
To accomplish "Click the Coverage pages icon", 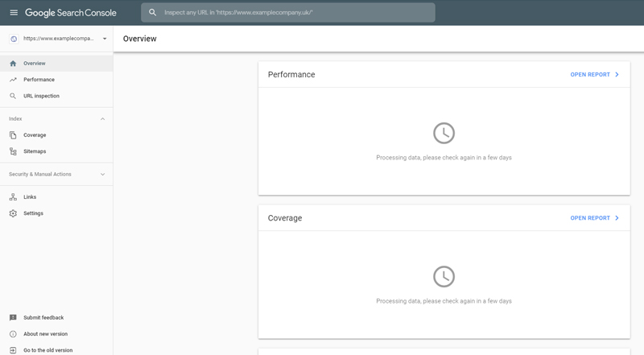I will (13, 134).
